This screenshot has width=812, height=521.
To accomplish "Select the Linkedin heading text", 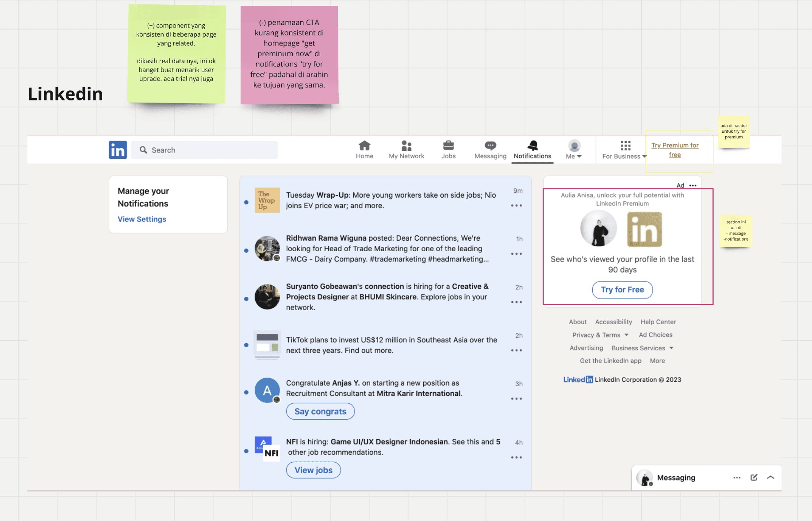I will (65, 94).
